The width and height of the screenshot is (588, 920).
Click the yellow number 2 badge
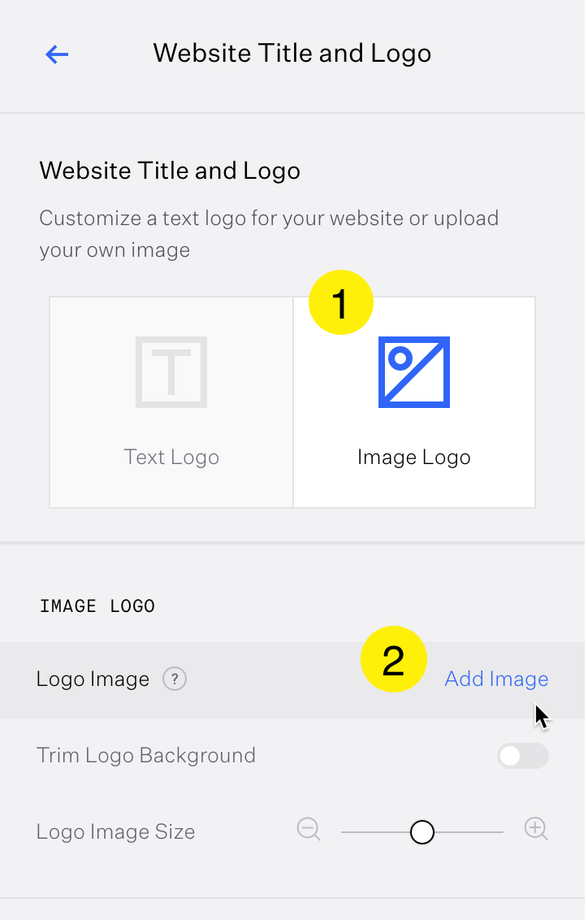pos(393,659)
